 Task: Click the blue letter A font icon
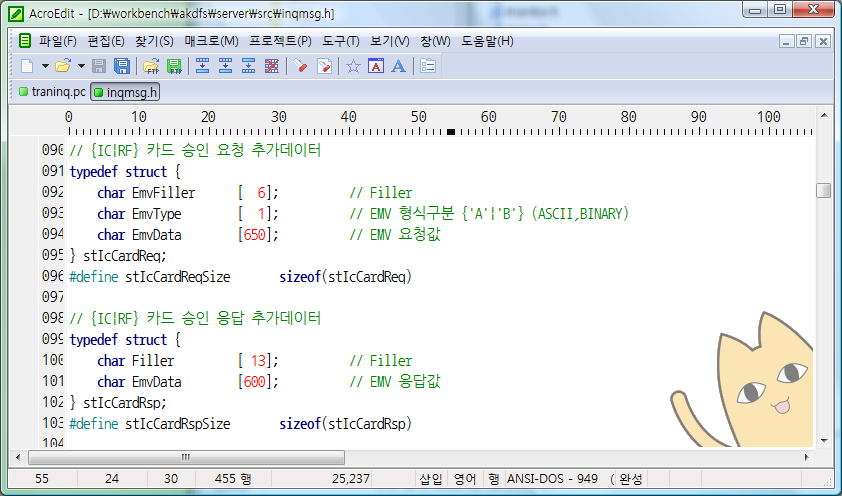coord(398,66)
